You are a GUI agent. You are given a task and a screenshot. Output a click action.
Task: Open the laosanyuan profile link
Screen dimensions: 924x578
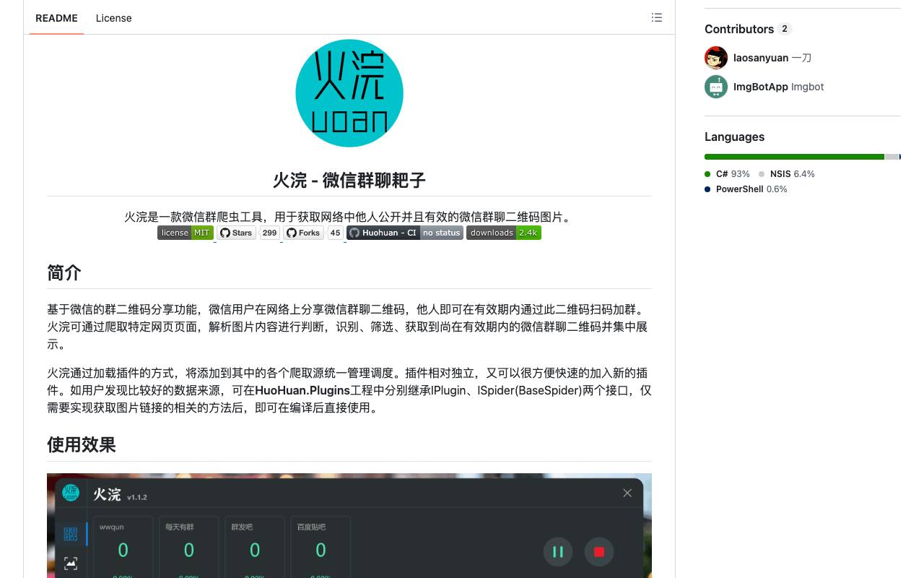click(761, 58)
